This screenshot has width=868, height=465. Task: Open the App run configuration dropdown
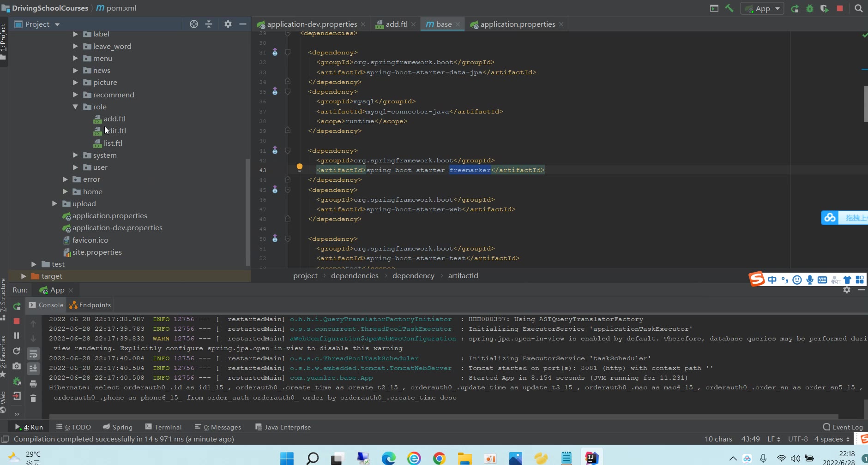pyautogui.click(x=761, y=8)
